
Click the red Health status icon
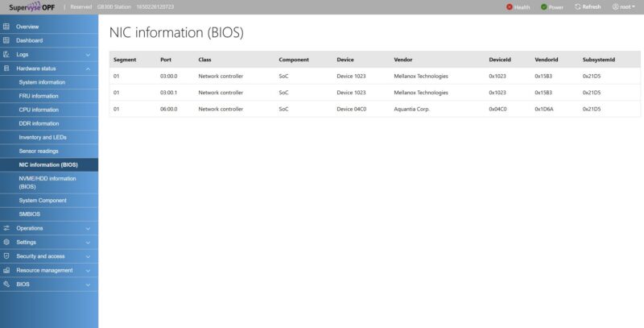(510, 7)
